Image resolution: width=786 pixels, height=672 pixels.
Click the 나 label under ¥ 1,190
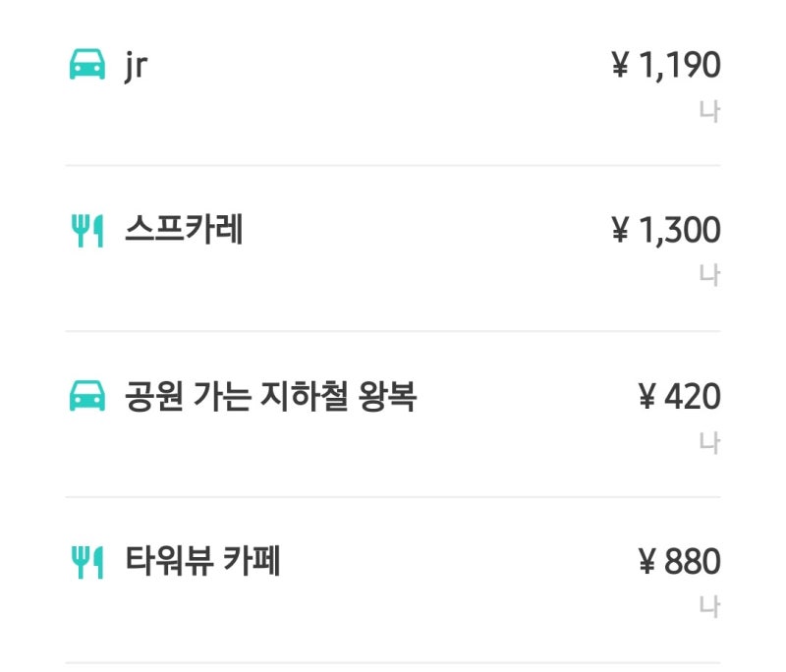[x=709, y=111]
